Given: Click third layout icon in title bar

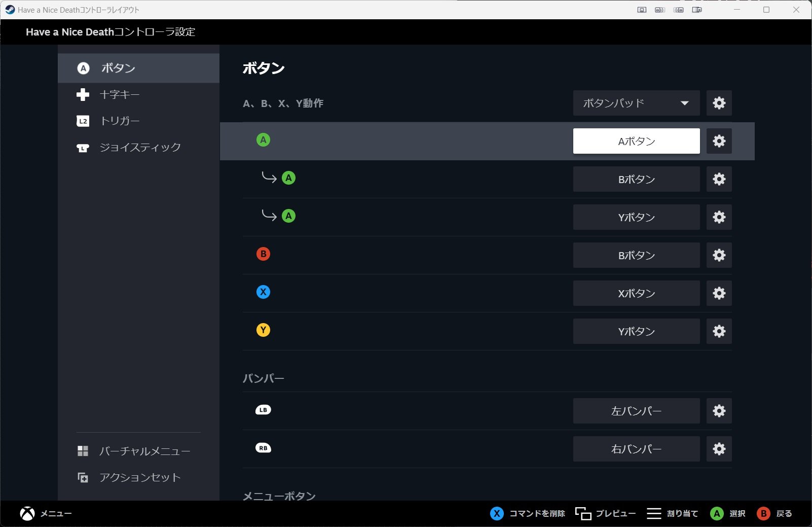Looking at the screenshot, I should [x=679, y=10].
